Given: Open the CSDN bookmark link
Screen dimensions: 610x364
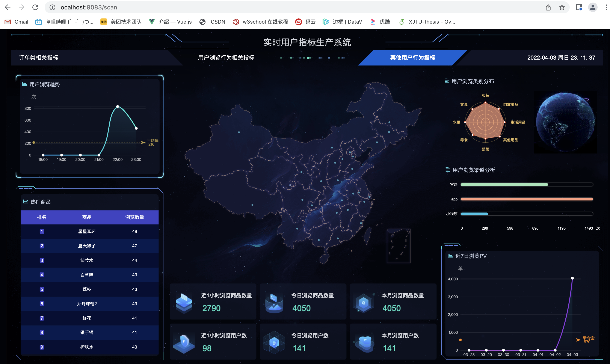Looking at the screenshot, I should click(213, 22).
